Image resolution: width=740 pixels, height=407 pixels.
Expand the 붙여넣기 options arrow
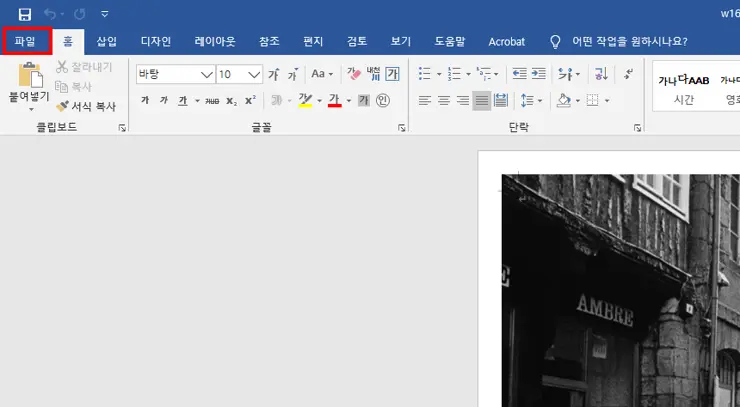[31, 110]
